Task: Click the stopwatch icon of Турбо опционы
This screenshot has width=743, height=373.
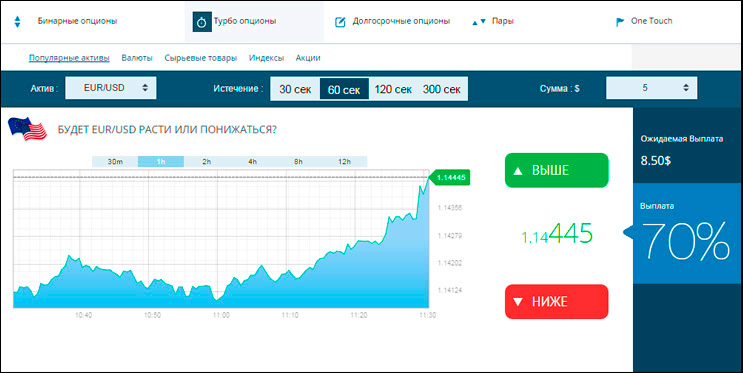Action: [202, 22]
